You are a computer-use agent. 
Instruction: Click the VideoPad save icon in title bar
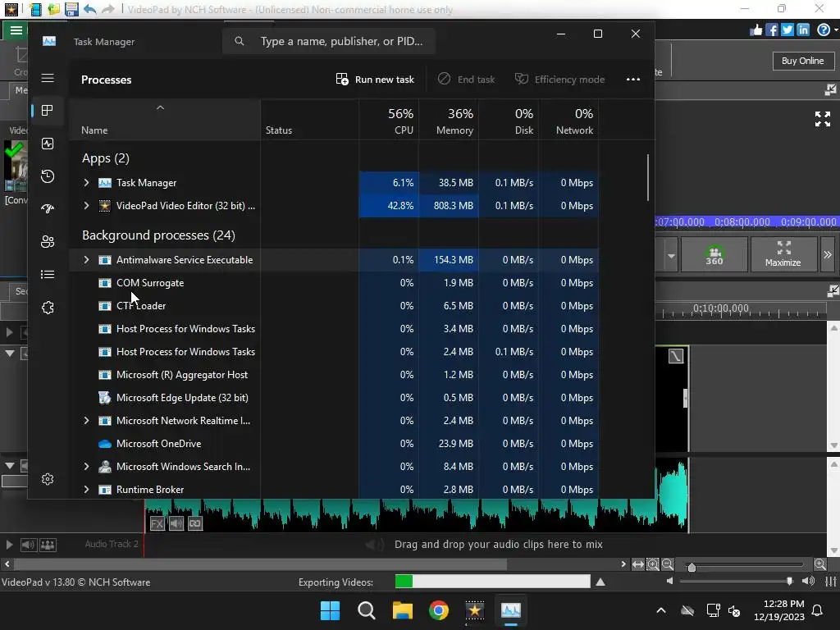tap(71, 9)
